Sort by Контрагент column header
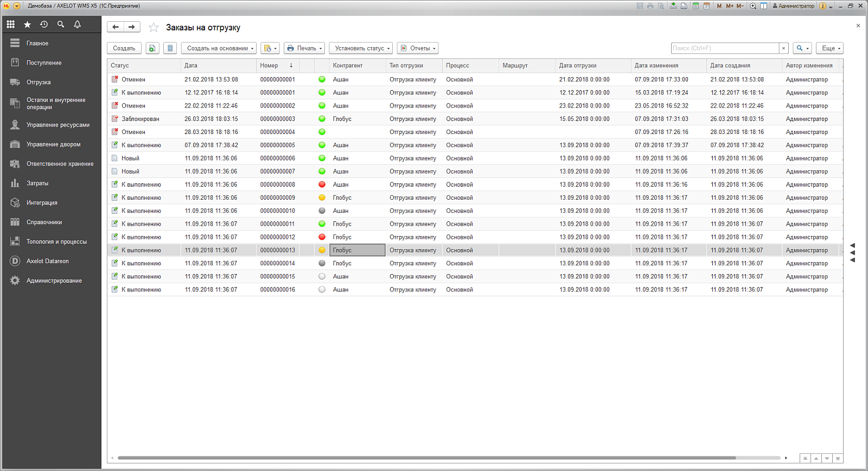Screen dimensions: 868x471 (x=358, y=66)
